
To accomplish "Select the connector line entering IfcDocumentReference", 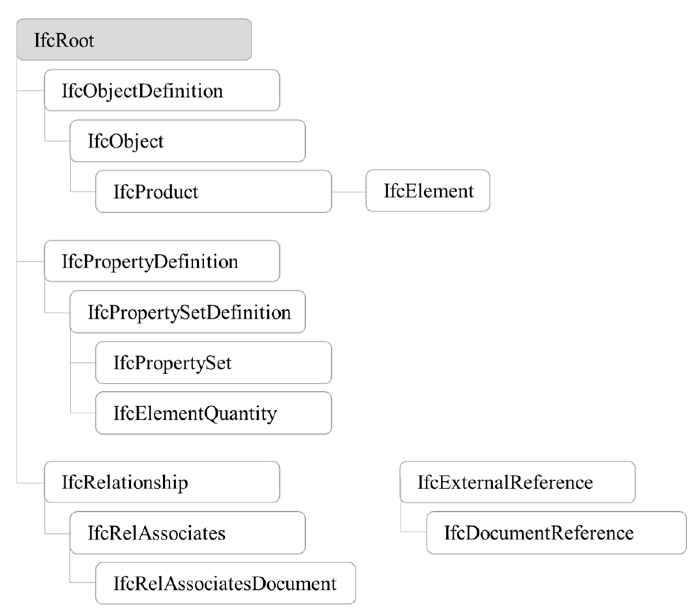I will [414, 532].
